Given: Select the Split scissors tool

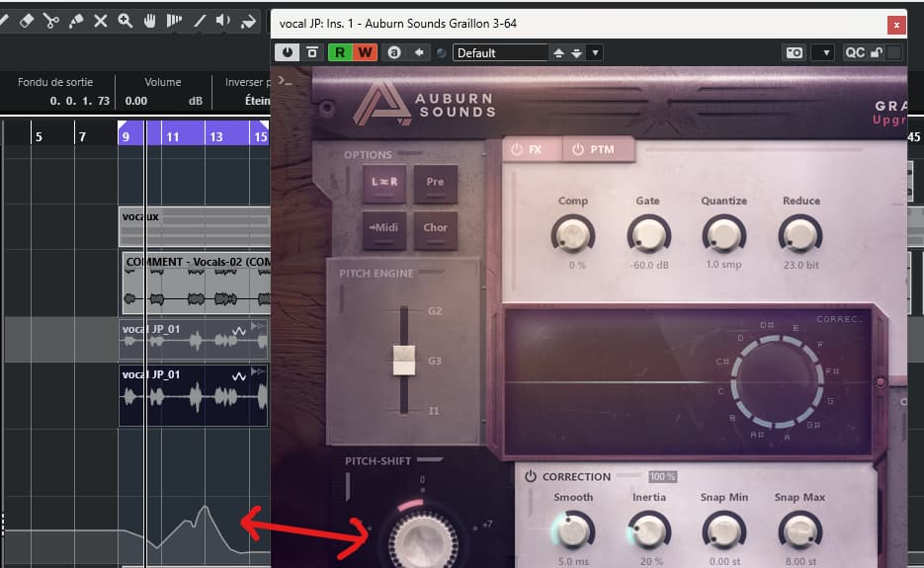Looking at the screenshot, I should [x=51, y=21].
